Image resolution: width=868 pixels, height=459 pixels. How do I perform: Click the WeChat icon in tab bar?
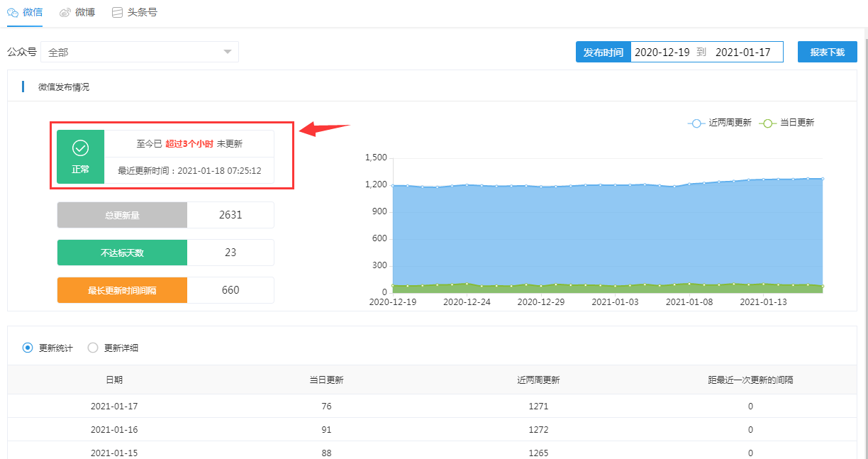click(x=13, y=13)
